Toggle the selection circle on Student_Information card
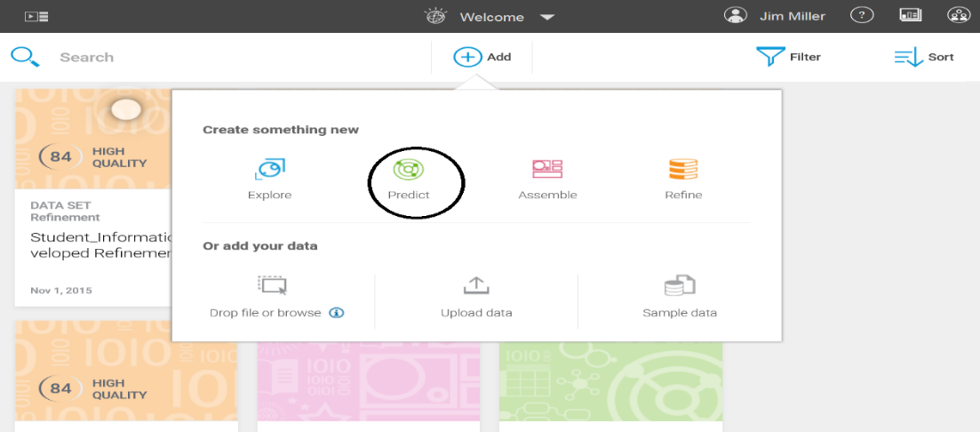This screenshot has width=980, height=432. [126, 110]
